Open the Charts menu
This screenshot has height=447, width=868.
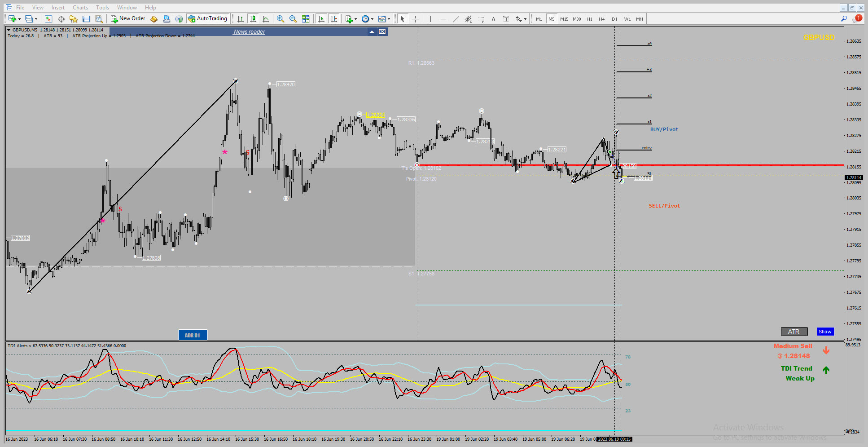pos(80,8)
